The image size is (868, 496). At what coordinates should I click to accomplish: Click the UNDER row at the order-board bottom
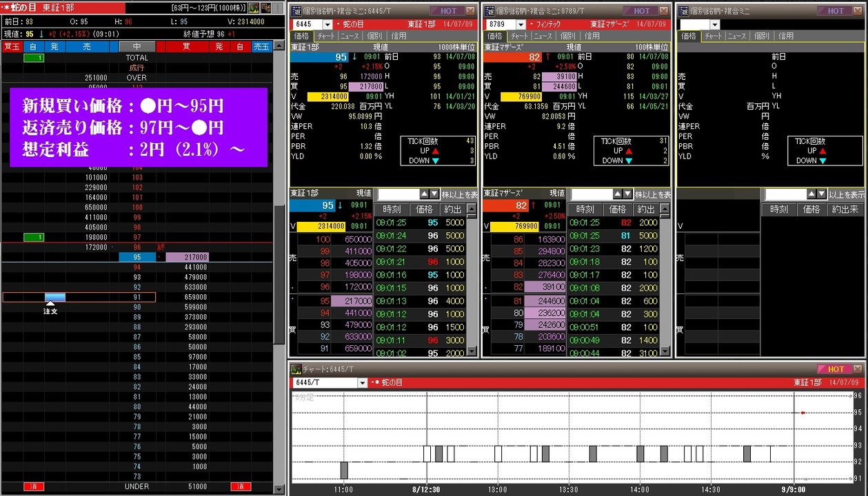(x=137, y=486)
